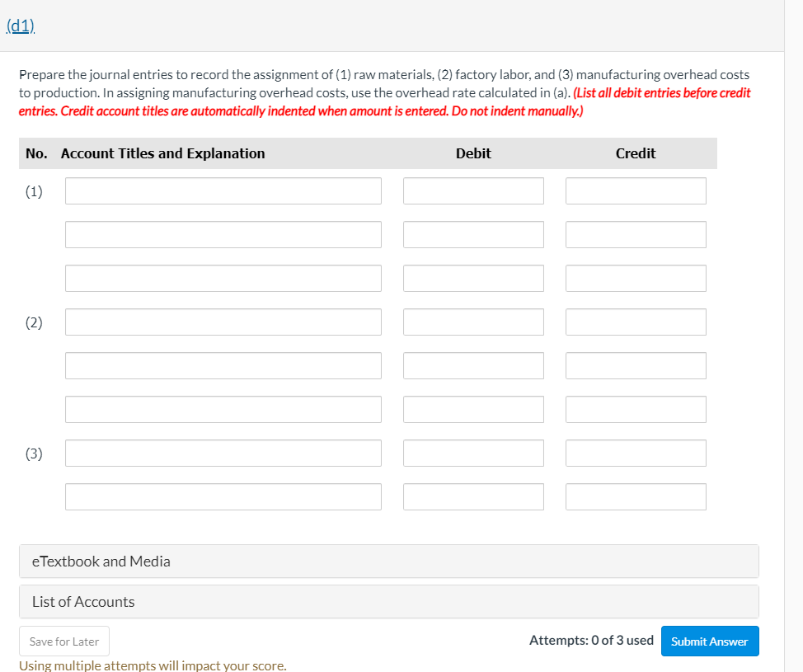This screenshot has width=803, height=672.
Task: Select the last account title box of entry (3)
Action: [223, 496]
